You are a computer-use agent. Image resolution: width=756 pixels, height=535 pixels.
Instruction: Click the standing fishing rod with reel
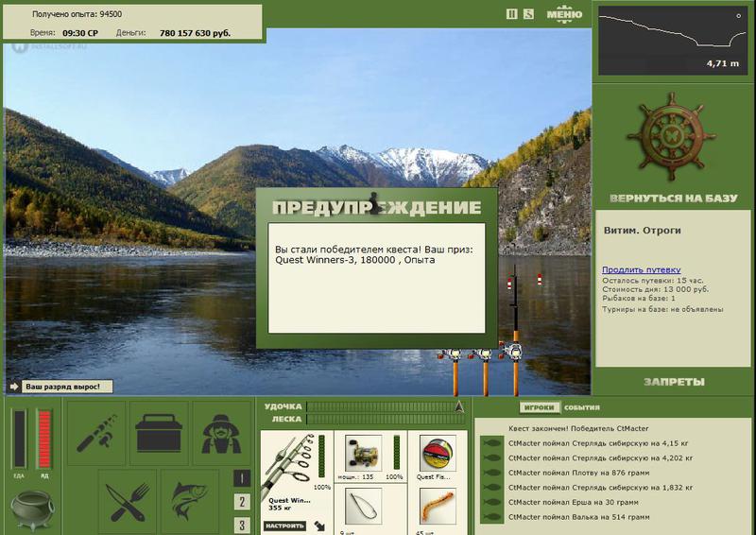[x=515, y=331]
